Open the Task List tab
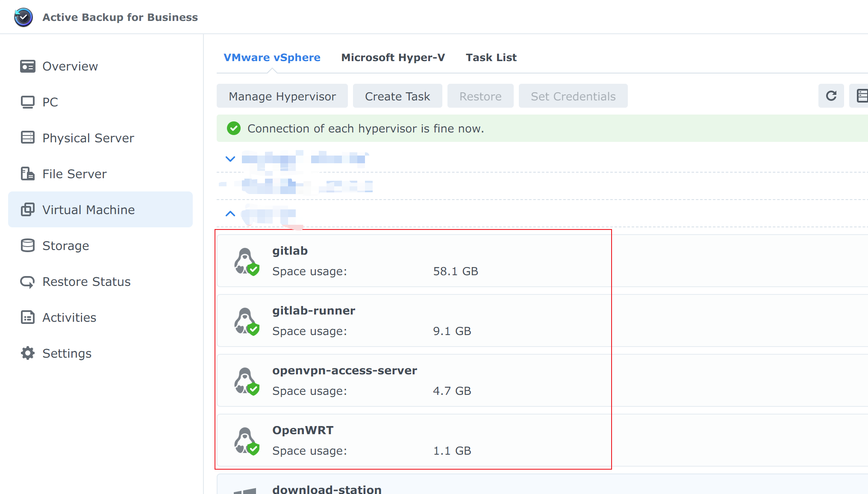 point(491,58)
